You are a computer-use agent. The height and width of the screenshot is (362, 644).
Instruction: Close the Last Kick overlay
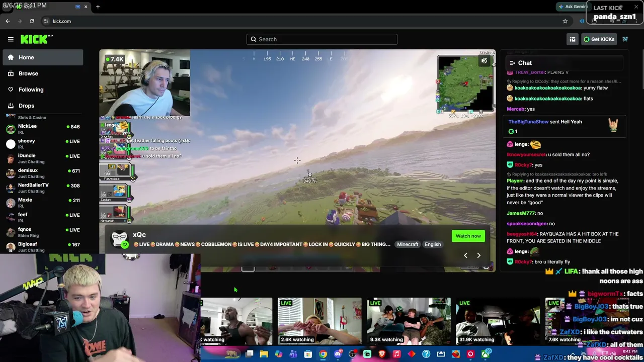tap(636, 7)
